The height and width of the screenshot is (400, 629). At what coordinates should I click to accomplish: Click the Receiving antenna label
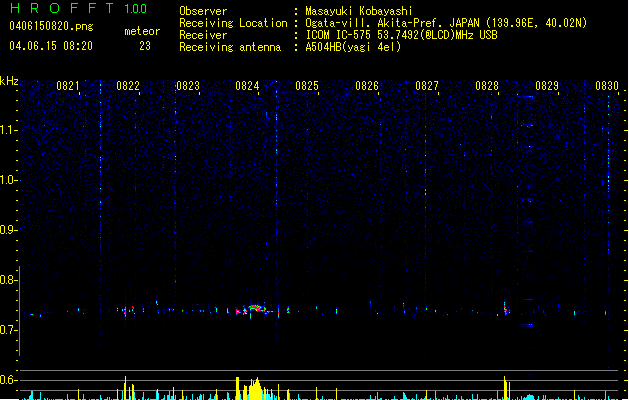[x=230, y=47]
